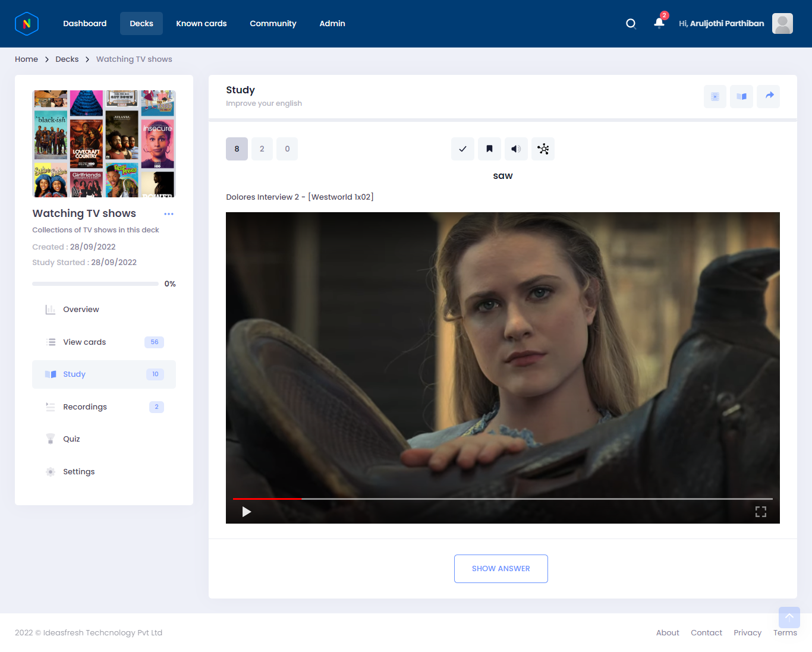The width and height of the screenshot is (812, 652).
Task: Click the share arrow icon
Action: point(769,96)
